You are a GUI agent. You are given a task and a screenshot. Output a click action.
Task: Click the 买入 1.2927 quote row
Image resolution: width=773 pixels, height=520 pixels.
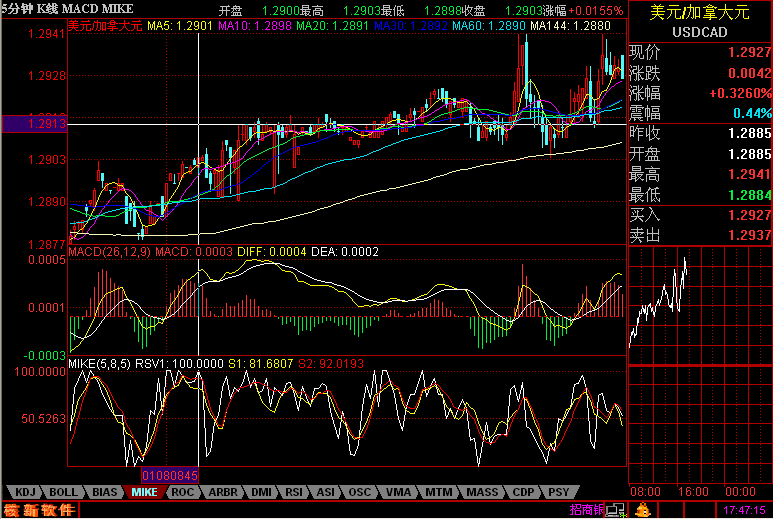pos(700,215)
